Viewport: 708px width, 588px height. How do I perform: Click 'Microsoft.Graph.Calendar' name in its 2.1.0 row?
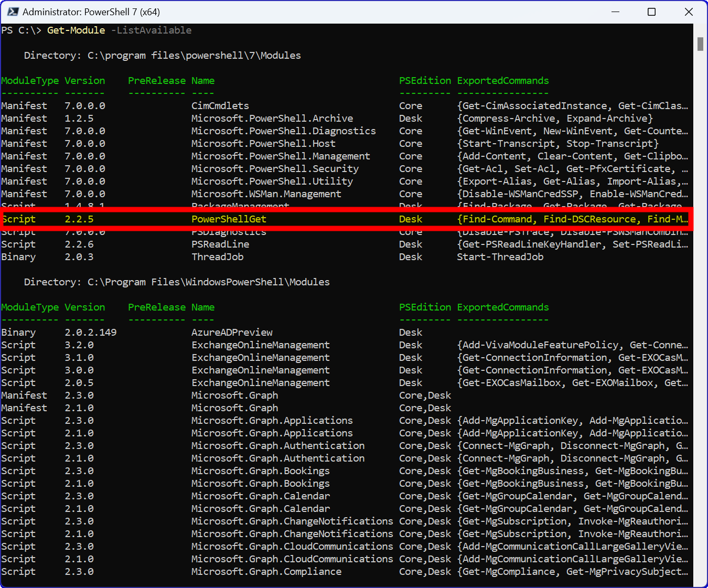[x=261, y=509]
